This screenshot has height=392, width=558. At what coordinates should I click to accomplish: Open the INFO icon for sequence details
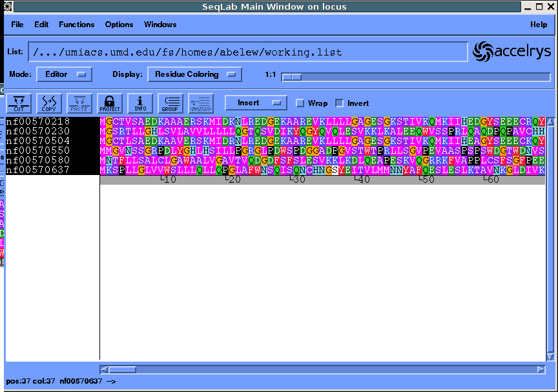click(140, 103)
